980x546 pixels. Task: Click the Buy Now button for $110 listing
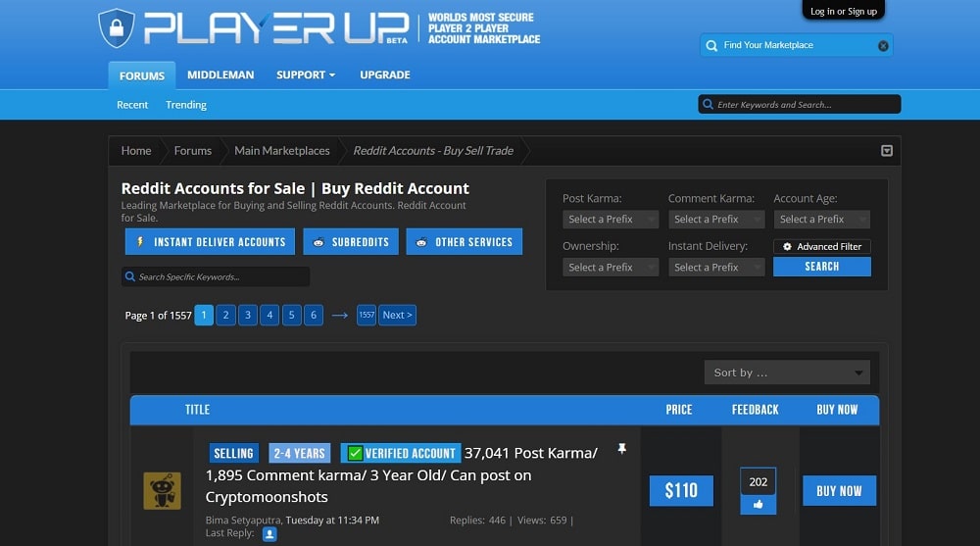[x=839, y=491]
